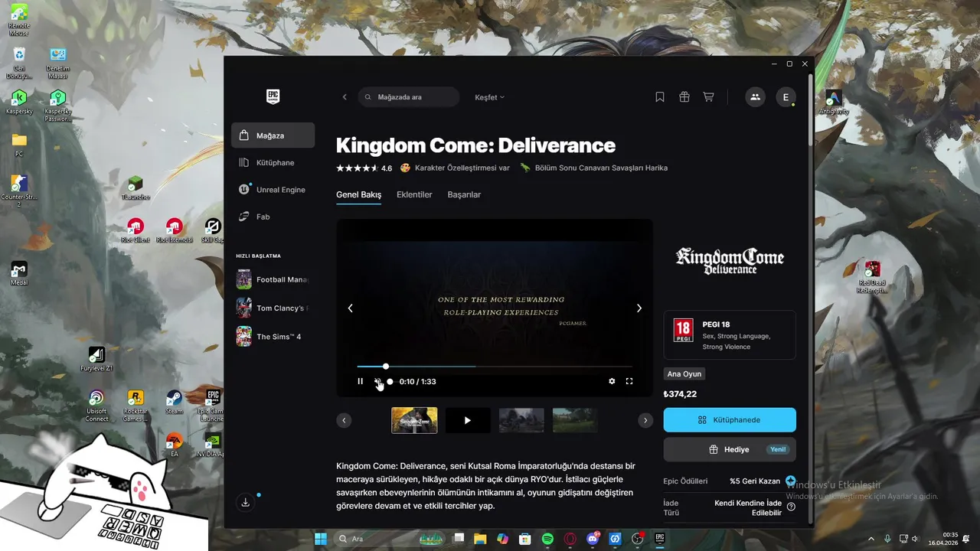Open Riot Client desktop shortcut
Screen dimensions: 980x551
[136, 231]
